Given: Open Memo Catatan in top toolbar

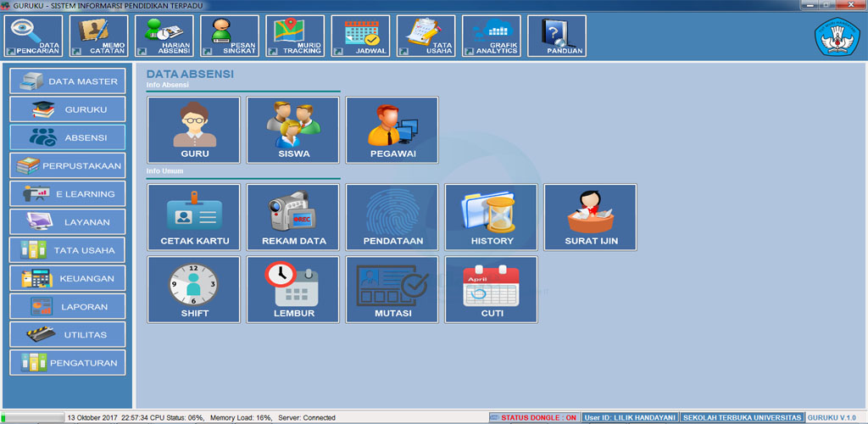Looking at the screenshot, I should click(98, 36).
